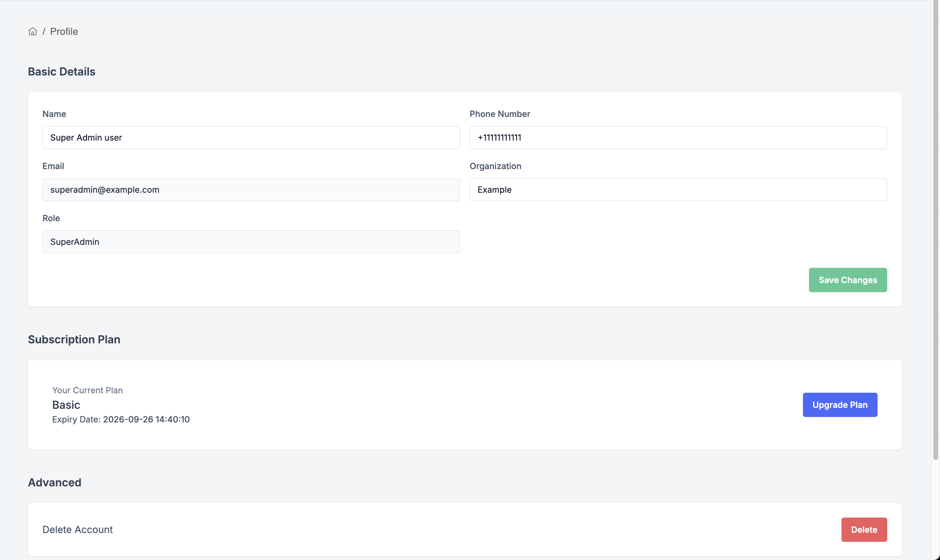Screen dimensions: 940x560
Task: Click the Your Current Plan label
Action: click(87, 390)
